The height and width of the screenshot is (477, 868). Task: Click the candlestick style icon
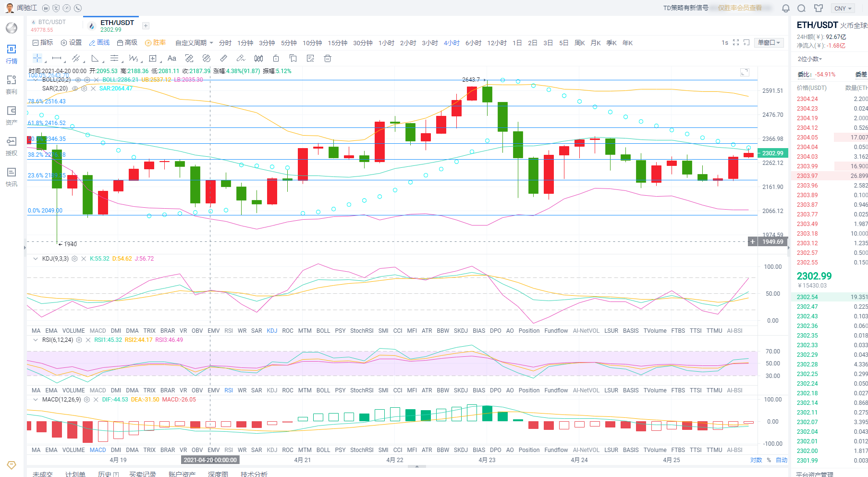pyautogui.click(x=258, y=58)
